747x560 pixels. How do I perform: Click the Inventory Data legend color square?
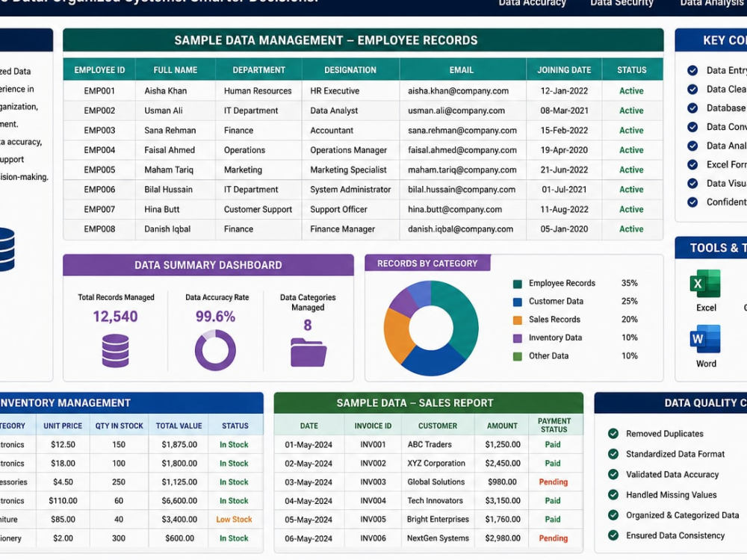tap(518, 338)
